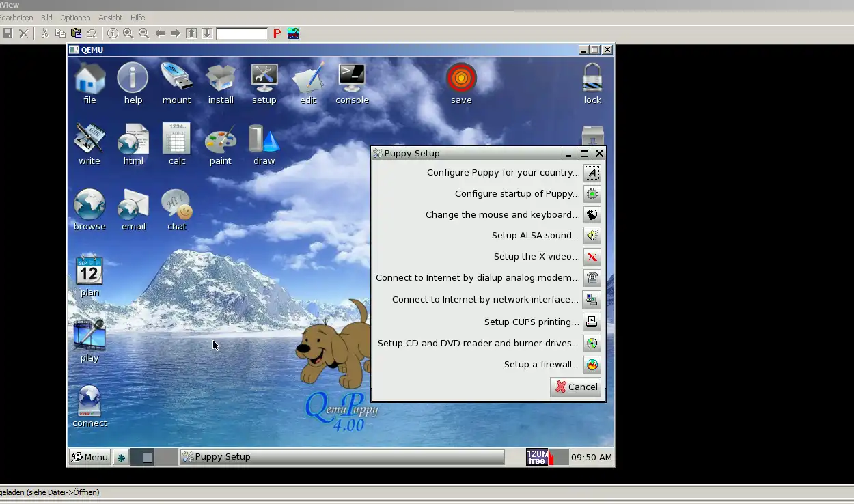This screenshot has height=504, width=854.
Task: Click the copy toolbar icon
Action: [60, 33]
